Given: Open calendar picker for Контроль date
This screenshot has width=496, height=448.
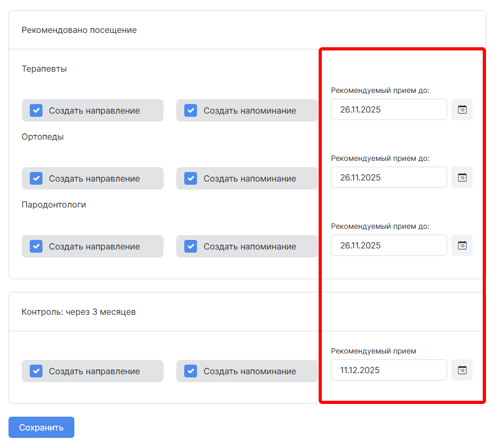Looking at the screenshot, I should (461, 370).
